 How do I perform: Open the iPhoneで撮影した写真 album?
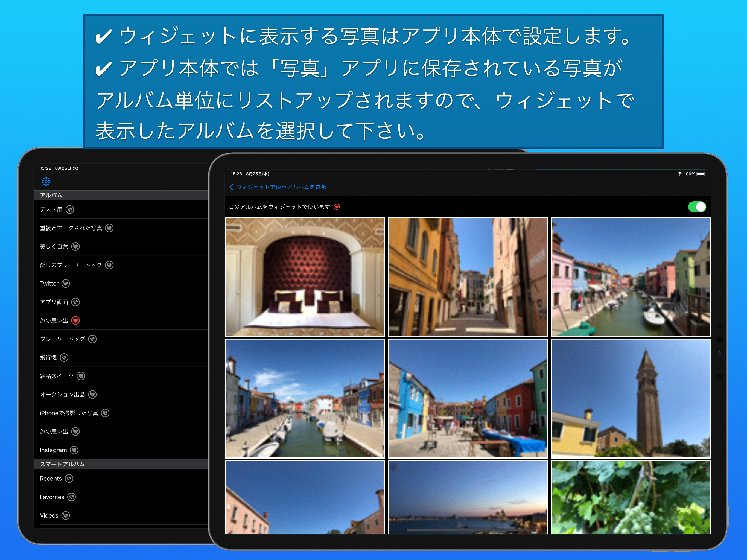69,413
